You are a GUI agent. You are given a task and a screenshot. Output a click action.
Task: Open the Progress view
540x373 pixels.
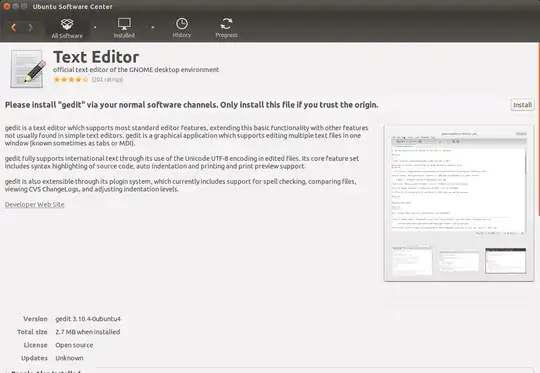point(226,28)
